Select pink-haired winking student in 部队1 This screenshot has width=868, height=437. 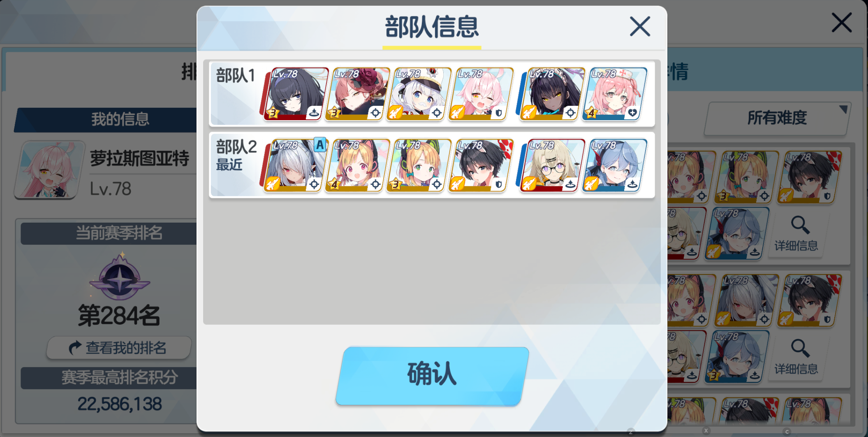[480, 94]
